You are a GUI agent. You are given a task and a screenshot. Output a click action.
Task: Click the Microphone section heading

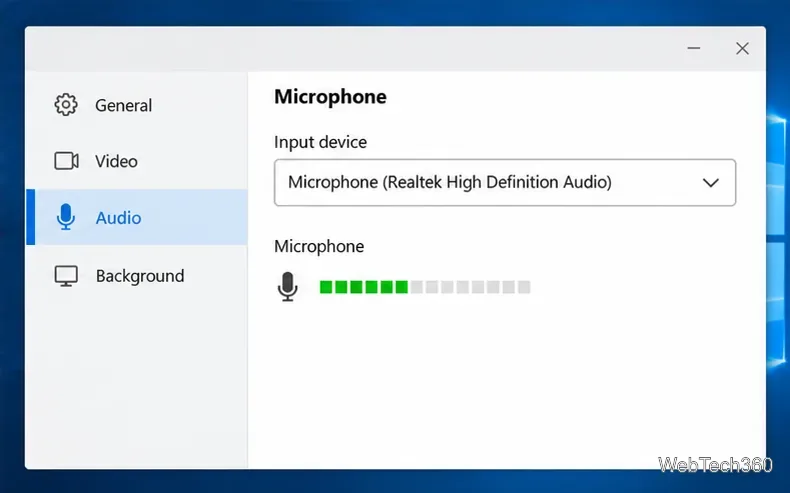[331, 97]
